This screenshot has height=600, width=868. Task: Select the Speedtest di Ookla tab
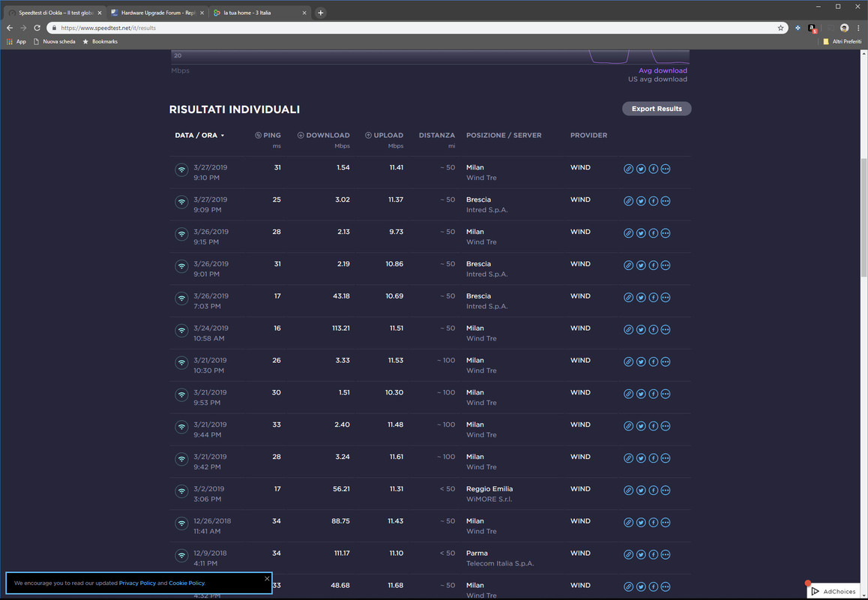54,13
